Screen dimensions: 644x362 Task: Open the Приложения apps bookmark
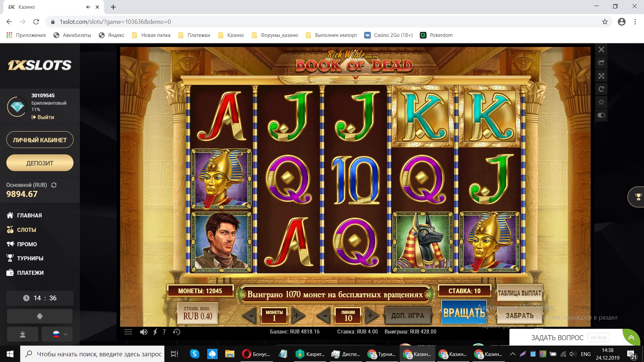tap(26, 35)
